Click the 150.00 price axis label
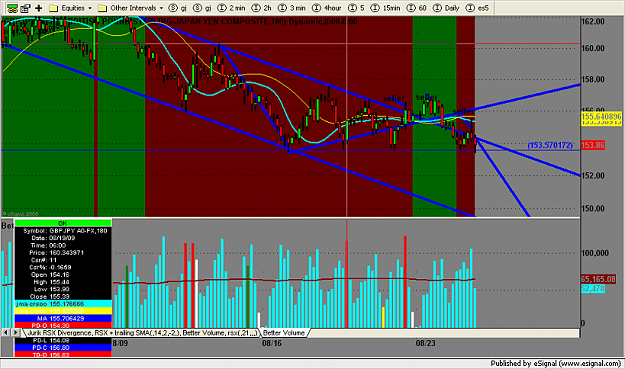The width and height of the screenshot is (625, 369). [593, 208]
